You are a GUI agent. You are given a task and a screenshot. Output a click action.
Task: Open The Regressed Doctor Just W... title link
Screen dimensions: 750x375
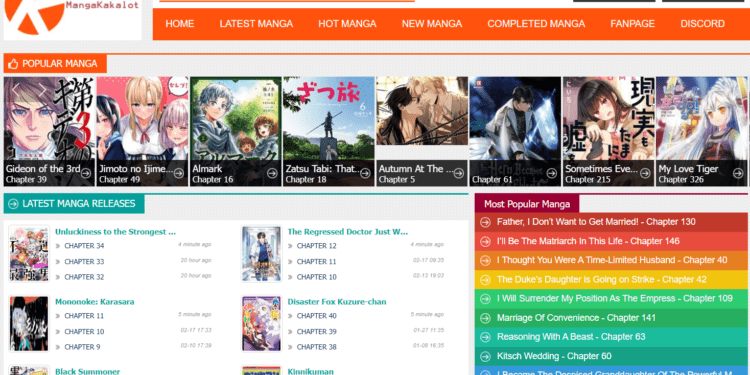tap(348, 232)
